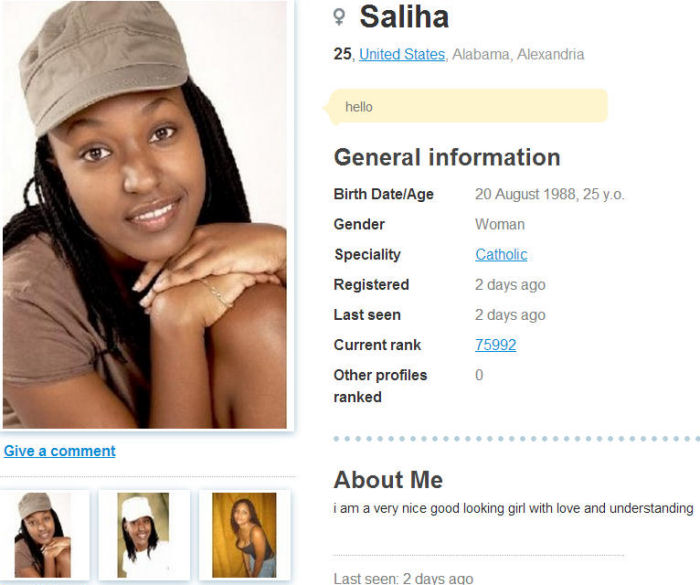Image resolution: width=700 pixels, height=585 pixels.
Task: Click the female gender symbol icon
Action: coord(339,17)
